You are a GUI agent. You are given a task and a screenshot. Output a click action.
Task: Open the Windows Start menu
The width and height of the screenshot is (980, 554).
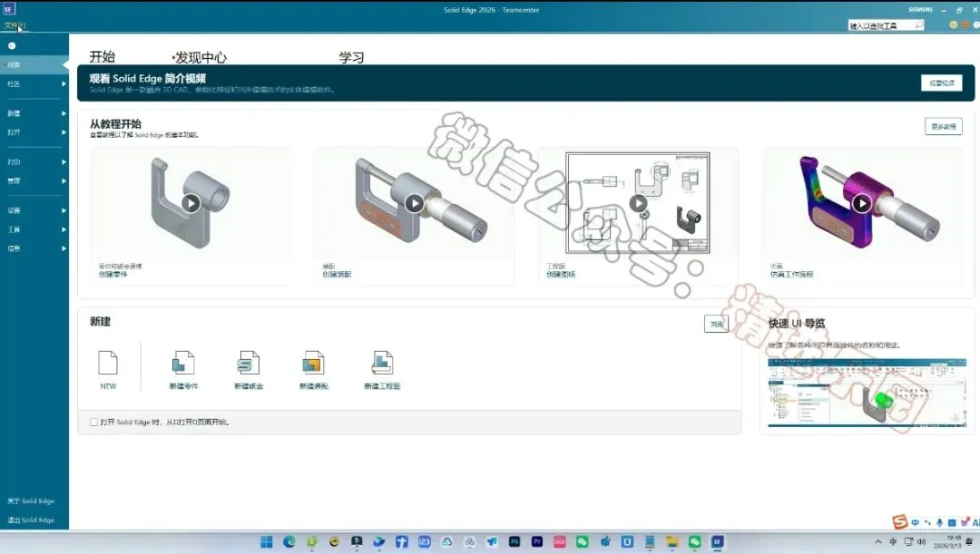[x=266, y=541]
